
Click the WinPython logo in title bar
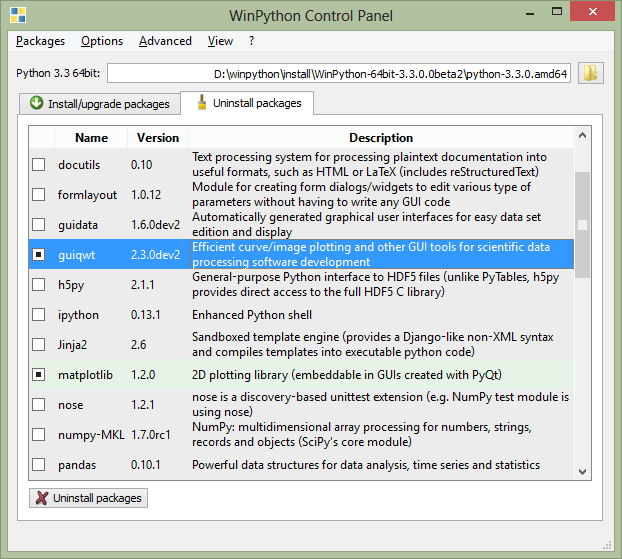(x=18, y=15)
